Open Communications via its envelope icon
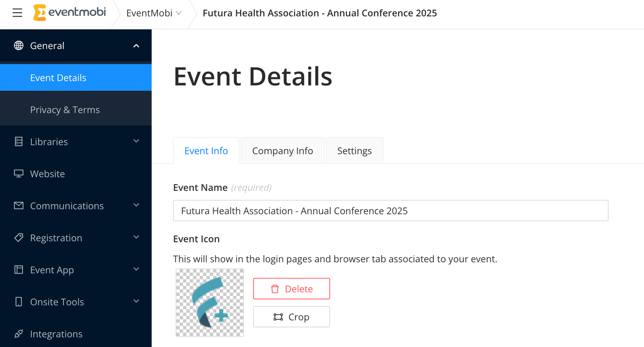 (x=18, y=206)
